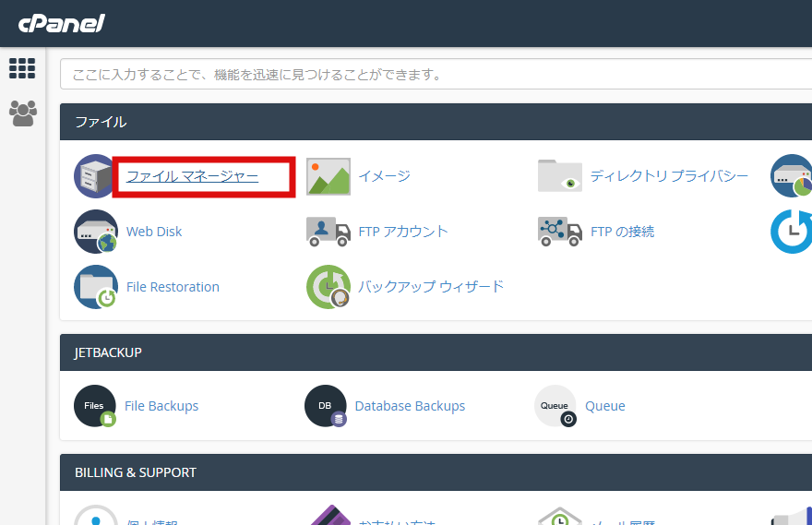Click the Queue round icon
This screenshot has height=525, width=812.
pyautogui.click(x=555, y=406)
